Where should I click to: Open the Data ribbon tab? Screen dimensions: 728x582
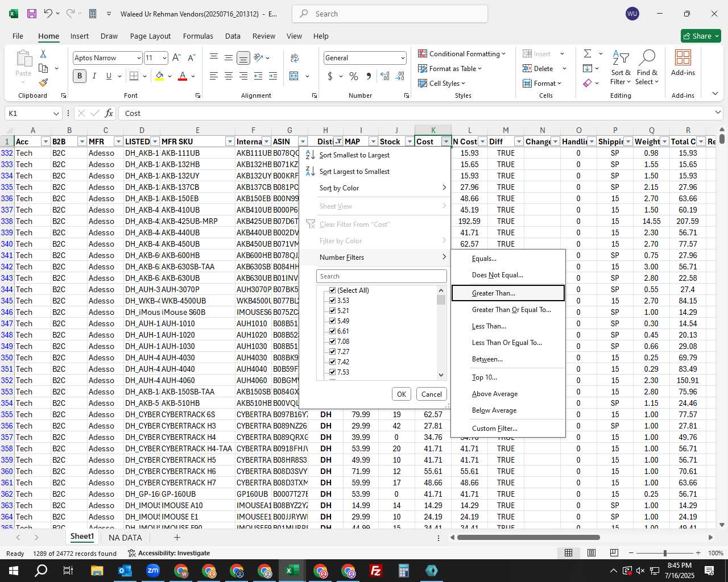(x=233, y=36)
